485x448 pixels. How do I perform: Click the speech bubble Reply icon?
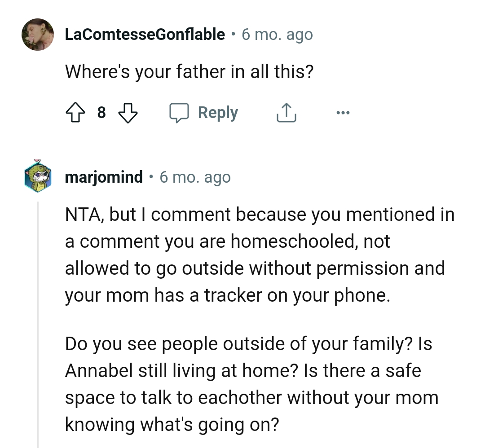180,113
